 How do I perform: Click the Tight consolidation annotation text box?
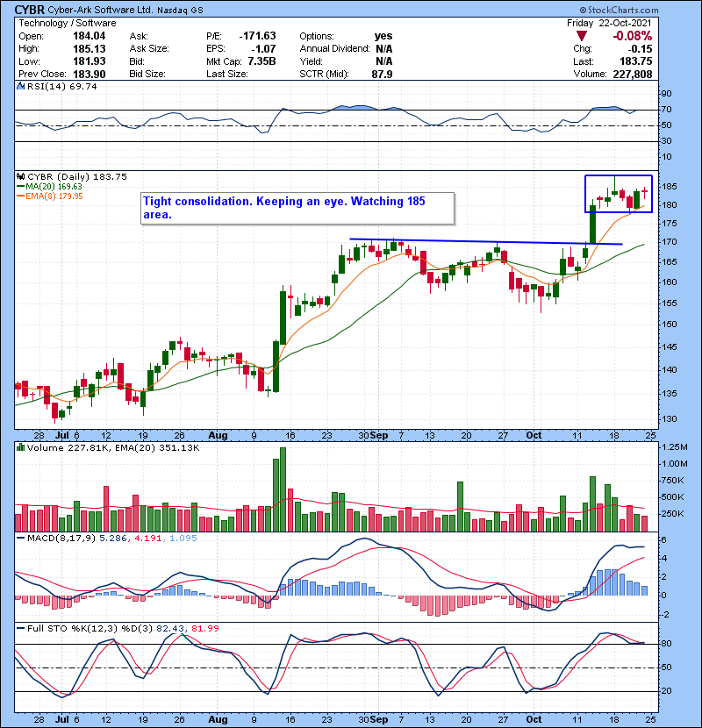(x=297, y=209)
